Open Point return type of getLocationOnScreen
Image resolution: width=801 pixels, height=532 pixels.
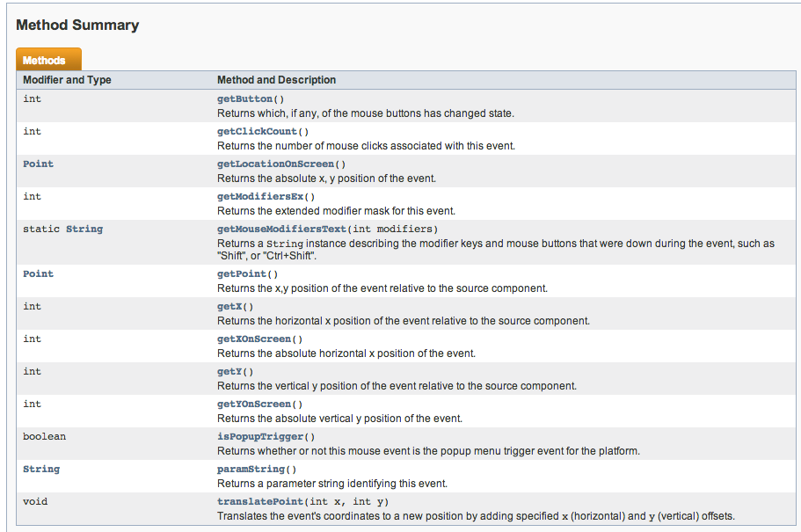(x=38, y=164)
